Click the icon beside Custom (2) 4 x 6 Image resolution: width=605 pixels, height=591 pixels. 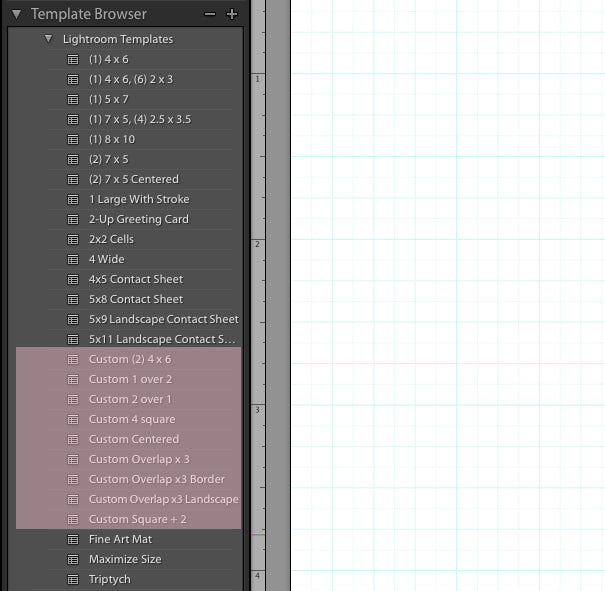click(73, 360)
